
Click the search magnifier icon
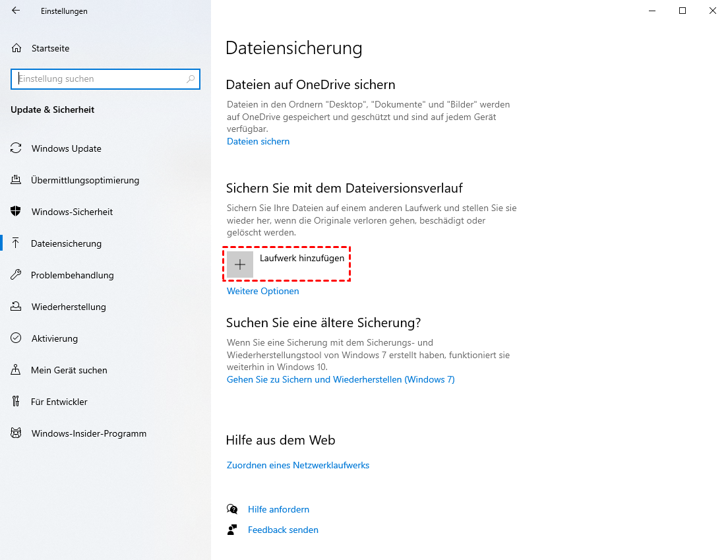(x=191, y=79)
